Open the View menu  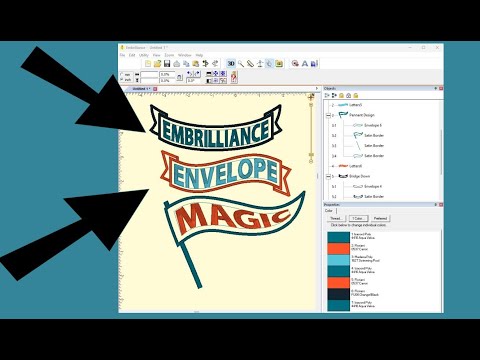pos(156,55)
